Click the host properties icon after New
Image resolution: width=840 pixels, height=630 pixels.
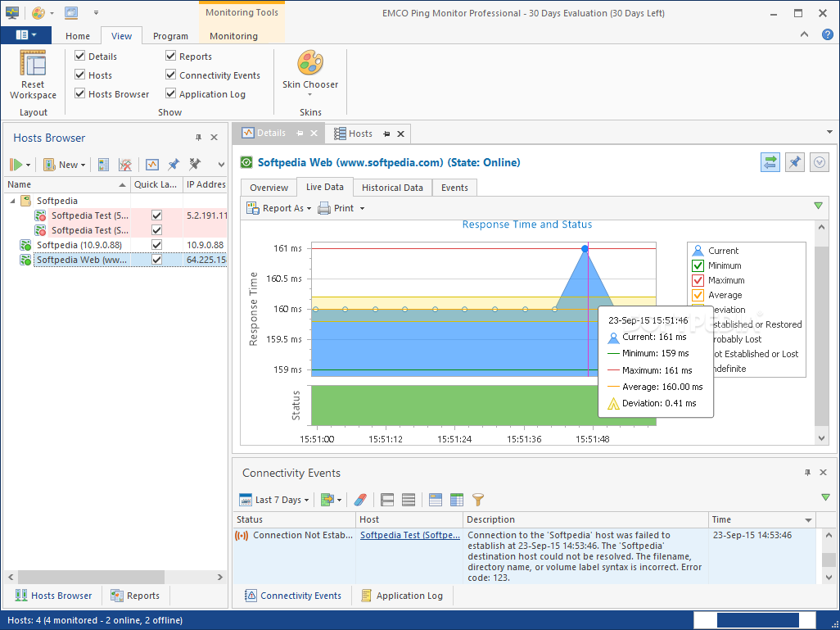104,165
